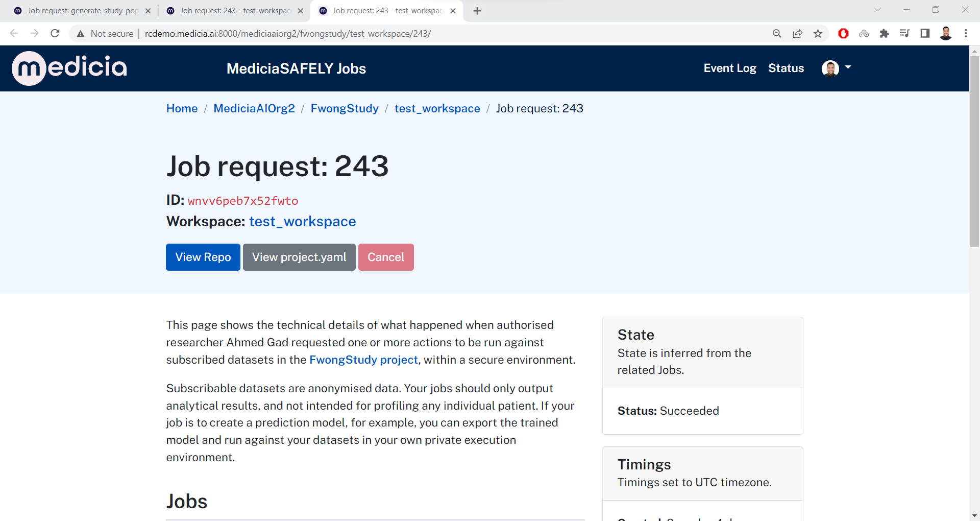This screenshot has width=980, height=521.
Task: Cancel the job request
Action: click(x=386, y=257)
